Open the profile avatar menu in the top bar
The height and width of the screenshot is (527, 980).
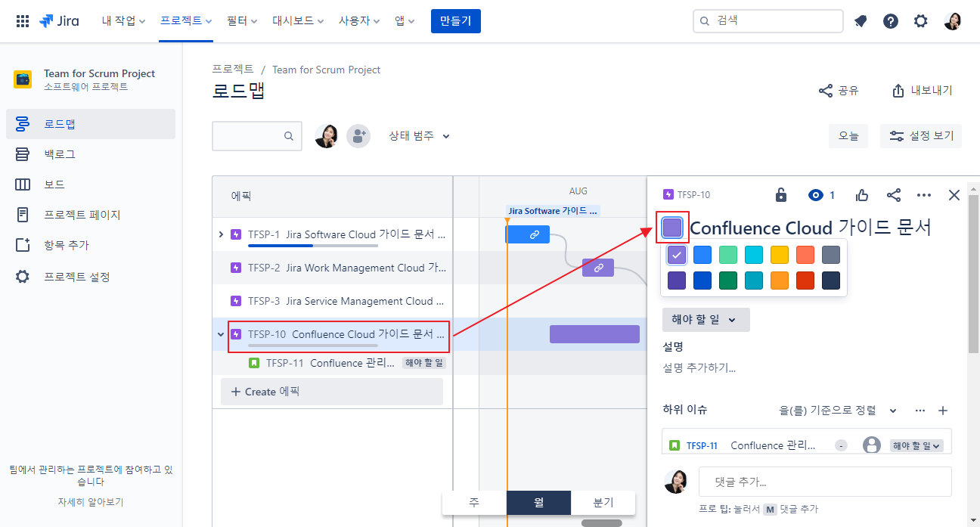point(953,21)
